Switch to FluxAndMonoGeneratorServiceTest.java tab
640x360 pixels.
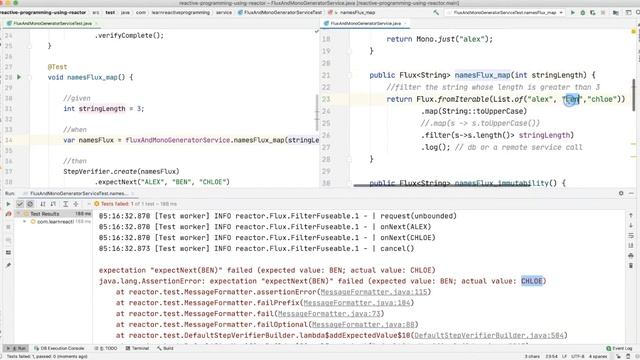(52, 23)
